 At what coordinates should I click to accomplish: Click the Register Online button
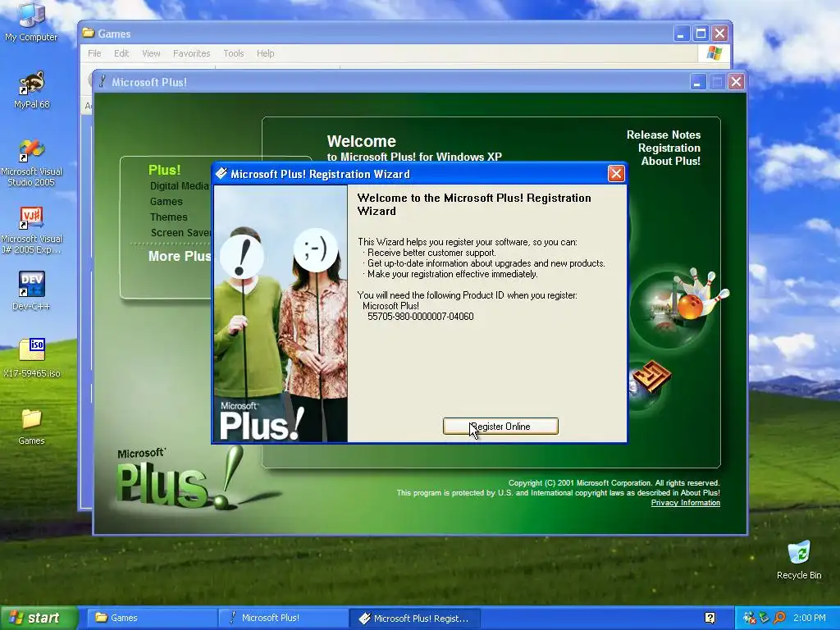500,427
